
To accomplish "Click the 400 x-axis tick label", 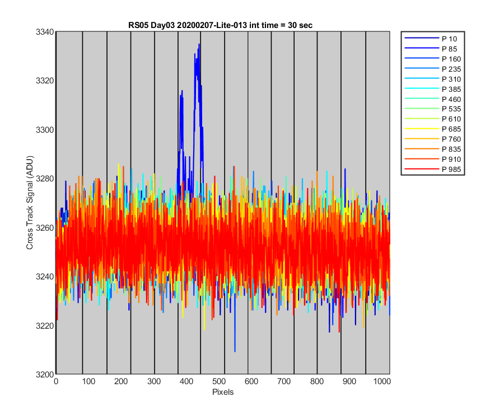I will (186, 381).
